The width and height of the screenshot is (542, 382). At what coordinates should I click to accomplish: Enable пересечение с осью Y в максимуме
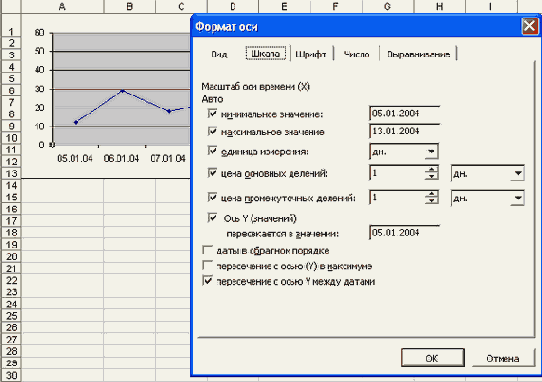pos(207,265)
